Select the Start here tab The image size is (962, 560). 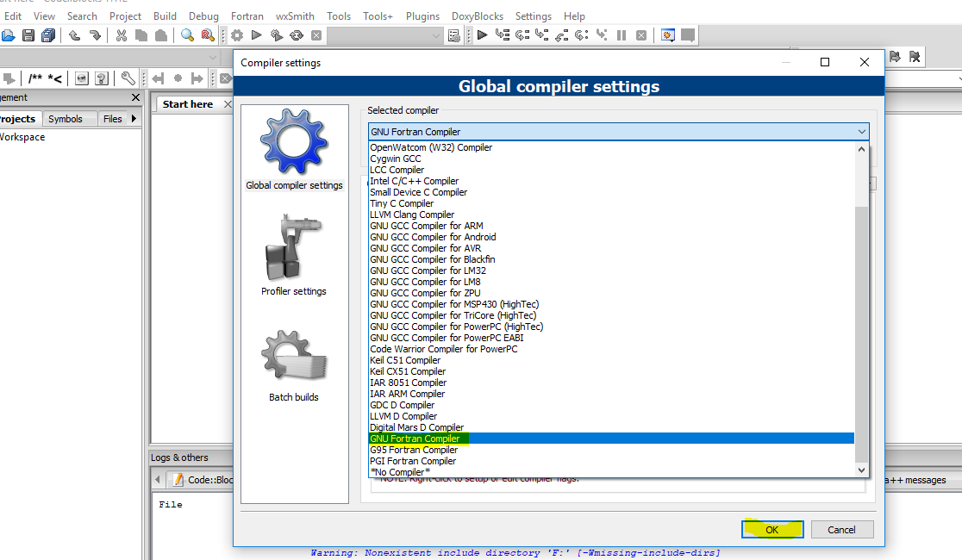[188, 104]
